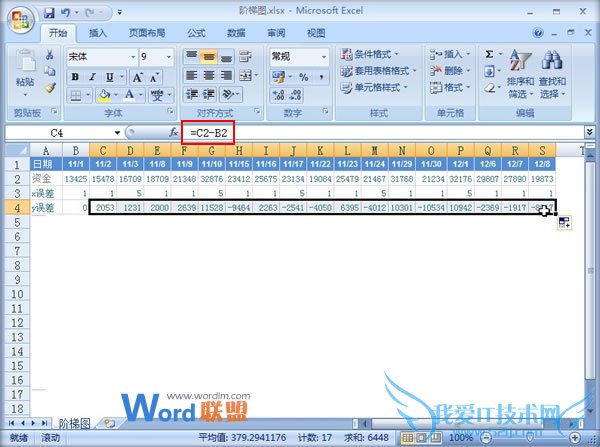Select the Format Painter brush
The width and height of the screenshot is (600, 447).
[50, 88]
